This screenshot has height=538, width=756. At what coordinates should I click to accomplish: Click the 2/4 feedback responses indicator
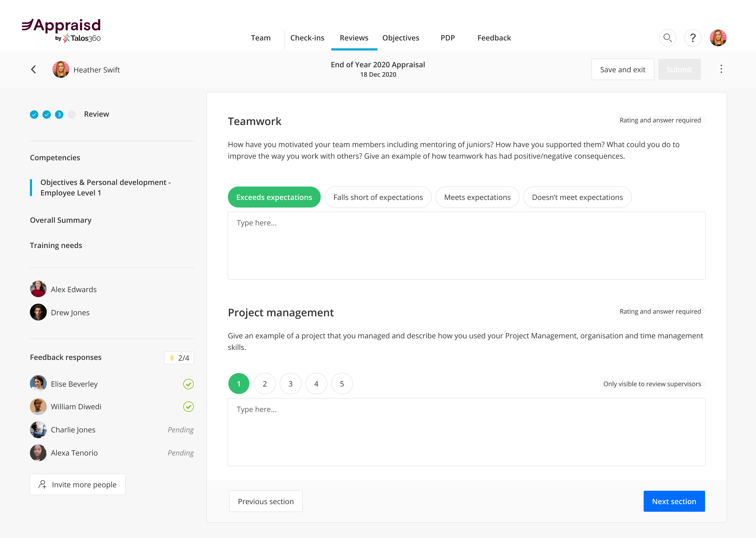[x=179, y=358]
